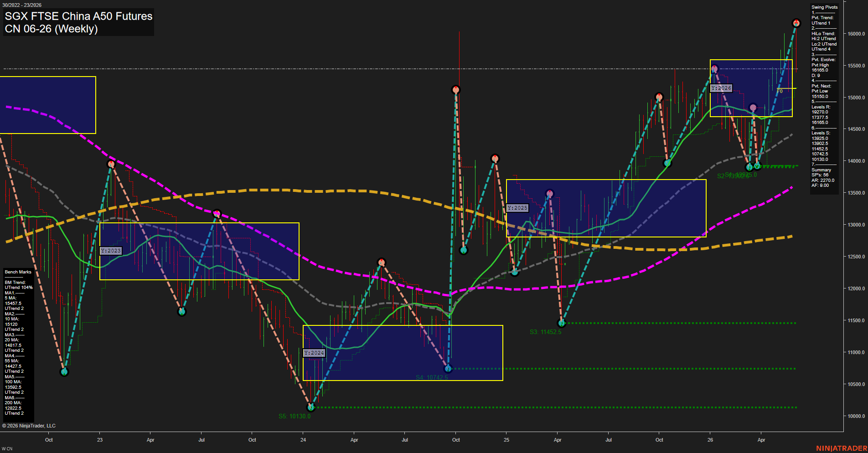Screen dimensions: 868x453
Task: Click the 12000.0 price axis label
Action: 856,289
